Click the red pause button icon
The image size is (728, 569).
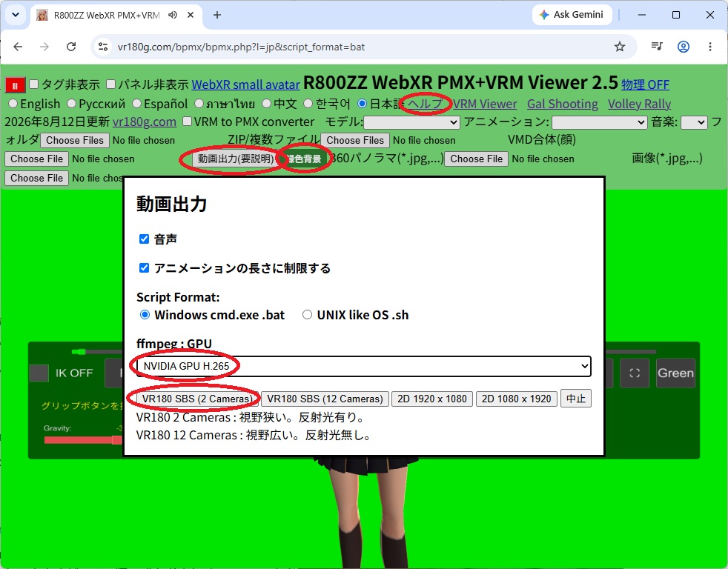15,86
